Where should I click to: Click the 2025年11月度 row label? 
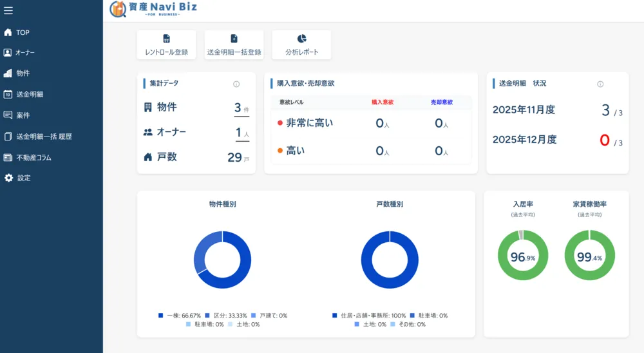click(524, 110)
